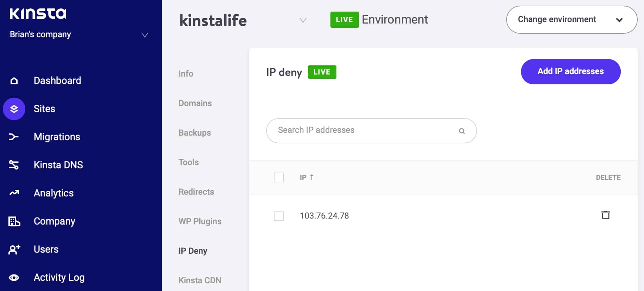Click the Activity Log eye icon

tap(14, 278)
